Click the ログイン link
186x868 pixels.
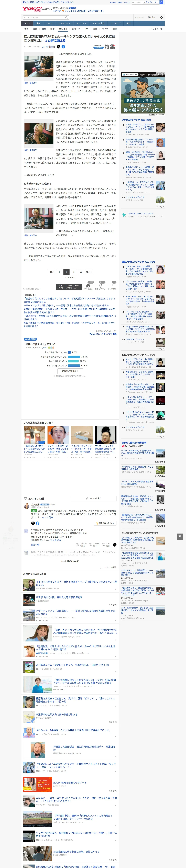[x=57, y=11]
